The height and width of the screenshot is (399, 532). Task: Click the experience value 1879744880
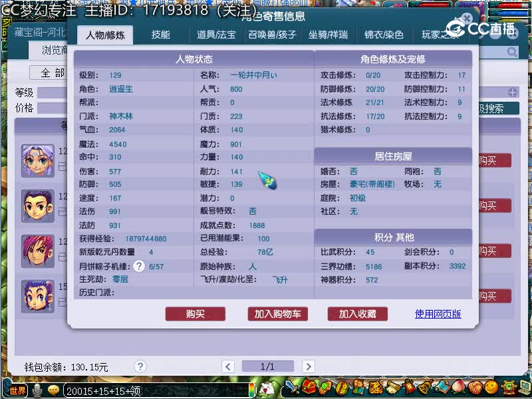click(x=146, y=239)
